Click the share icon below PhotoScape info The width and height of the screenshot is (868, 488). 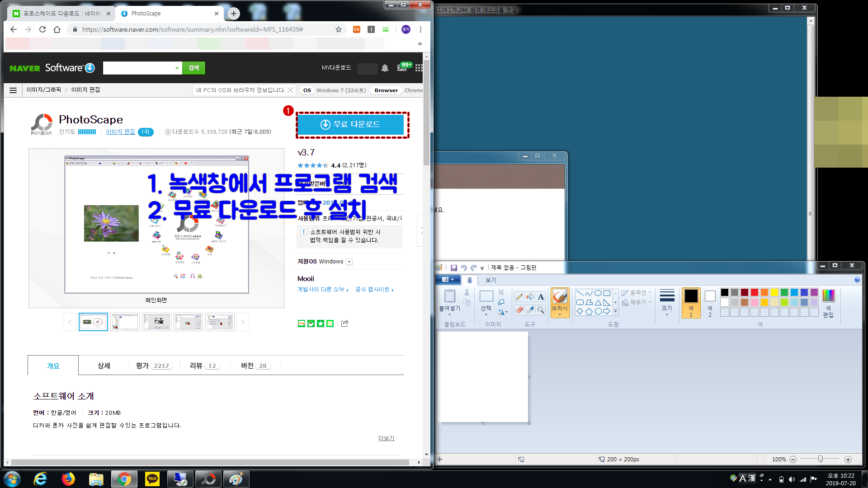(x=345, y=323)
